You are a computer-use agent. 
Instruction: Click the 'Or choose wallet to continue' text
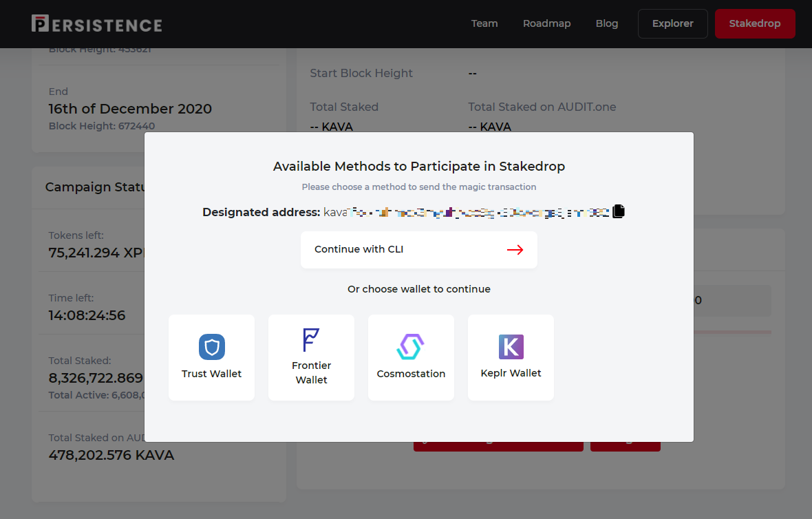point(419,289)
